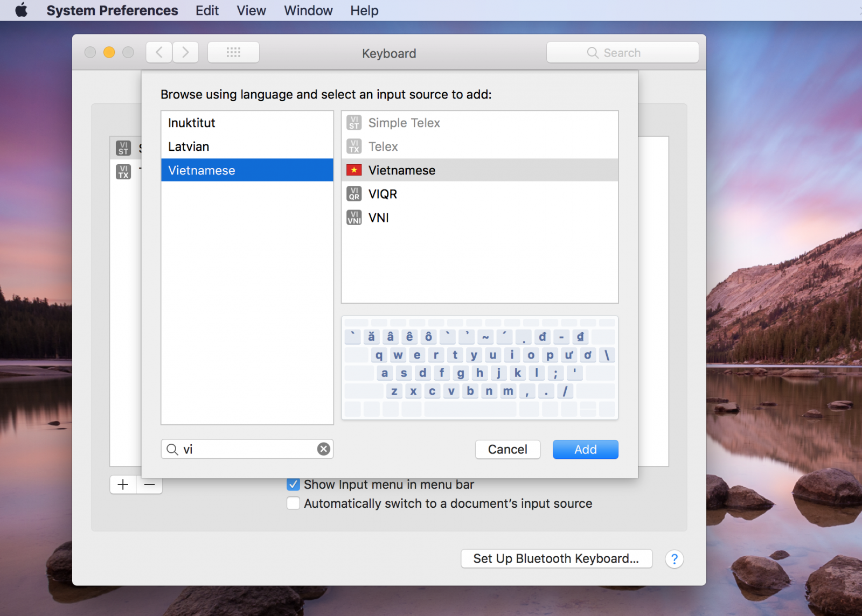Open the Apple menu
This screenshot has height=616, width=862.
pyautogui.click(x=22, y=10)
